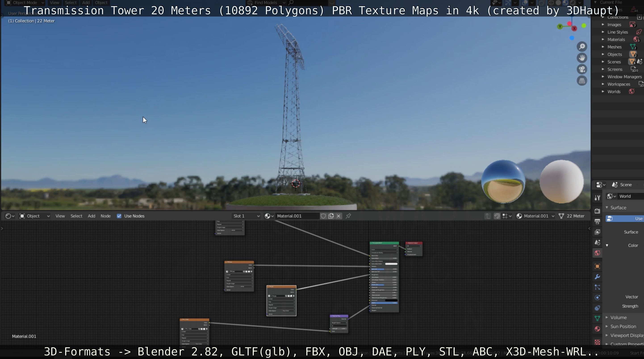Open World datablock browse dropdown
Image resolution: width=644 pixels, height=359 pixels.
[x=611, y=196]
